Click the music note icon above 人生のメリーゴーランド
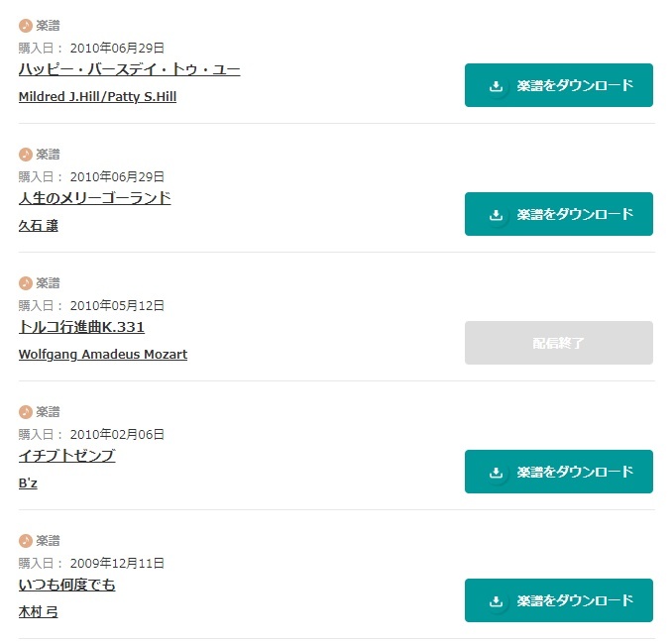The image size is (672, 643). pos(26,155)
